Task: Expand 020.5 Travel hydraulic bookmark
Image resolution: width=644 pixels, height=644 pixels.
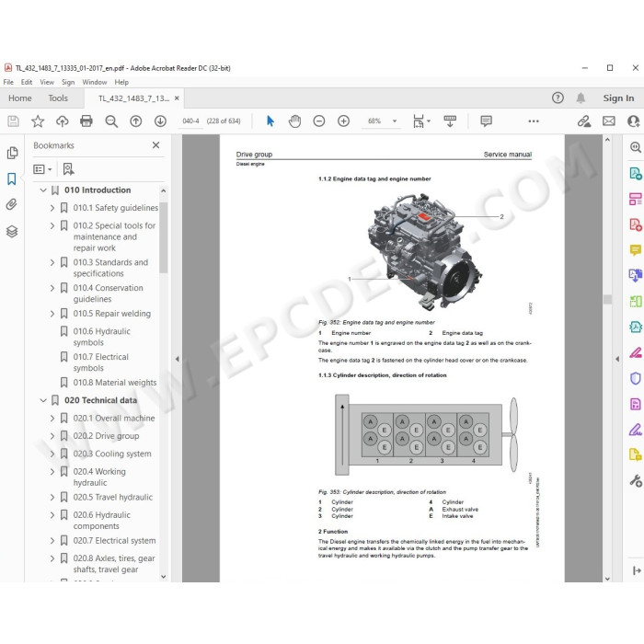Action: click(52, 497)
